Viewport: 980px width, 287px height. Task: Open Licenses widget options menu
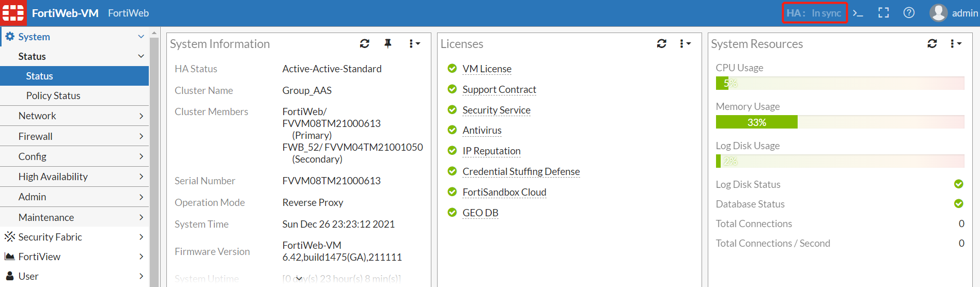(x=685, y=44)
